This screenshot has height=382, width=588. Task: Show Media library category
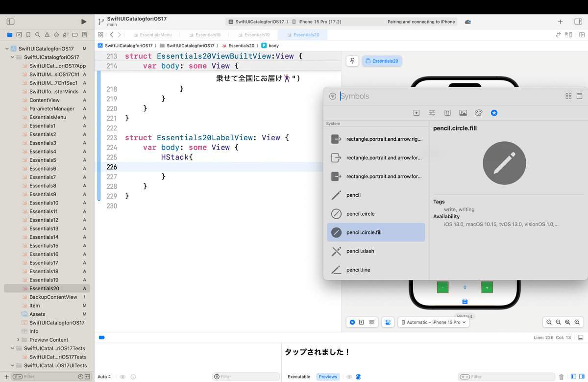tap(463, 113)
